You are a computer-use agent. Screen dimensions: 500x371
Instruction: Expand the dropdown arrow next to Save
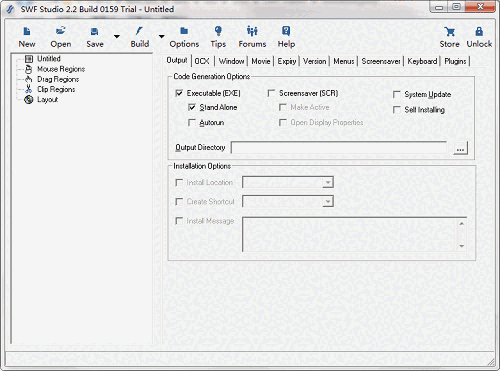tap(117, 36)
